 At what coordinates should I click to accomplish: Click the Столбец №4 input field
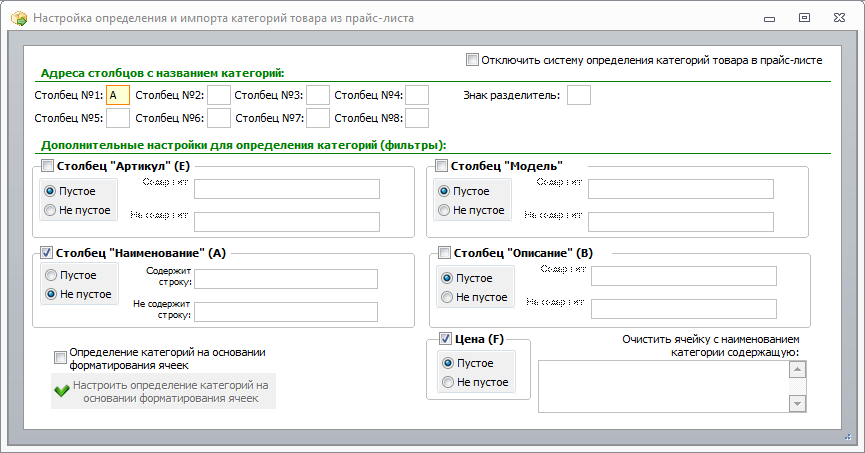417,95
